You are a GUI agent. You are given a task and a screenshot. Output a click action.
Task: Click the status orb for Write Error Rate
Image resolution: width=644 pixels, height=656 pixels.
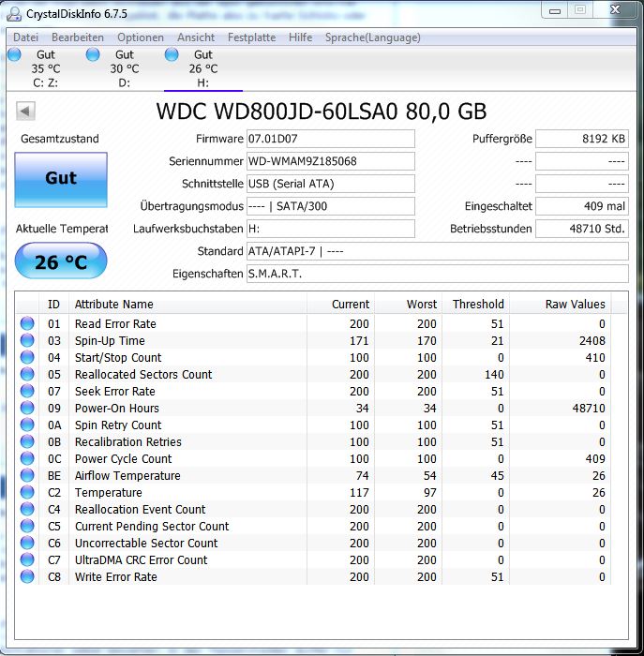click(27, 576)
